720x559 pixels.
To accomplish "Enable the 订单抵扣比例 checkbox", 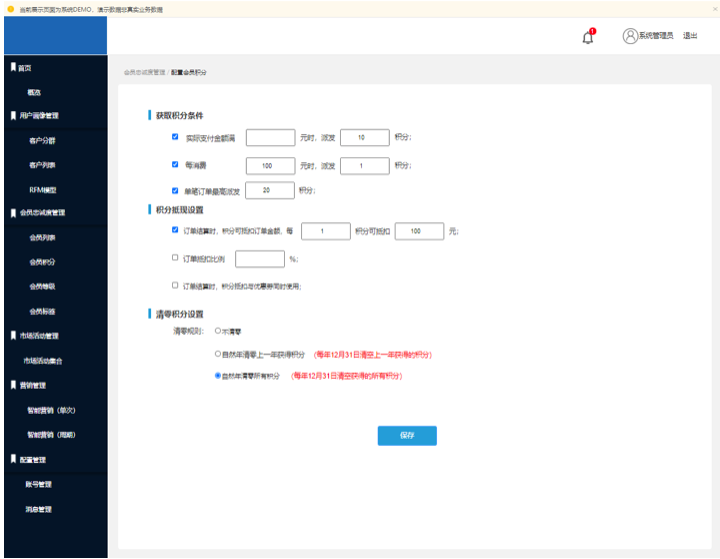I will point(175,258).
